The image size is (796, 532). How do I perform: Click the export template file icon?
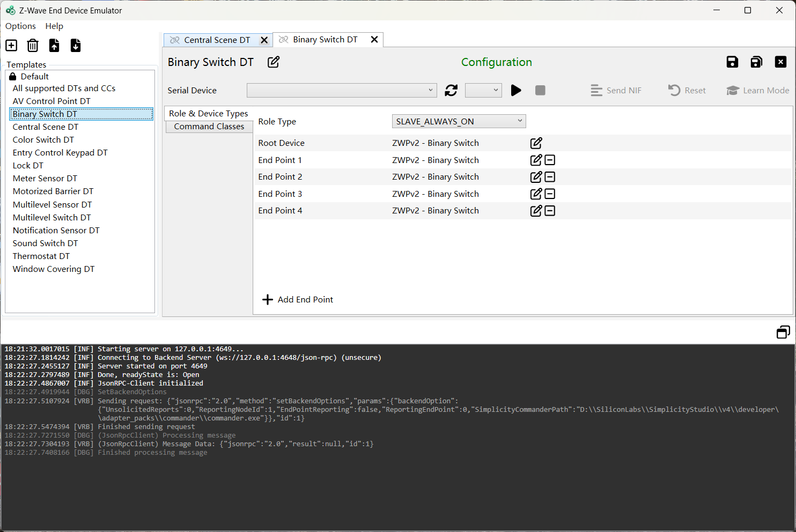click(76, 46)
